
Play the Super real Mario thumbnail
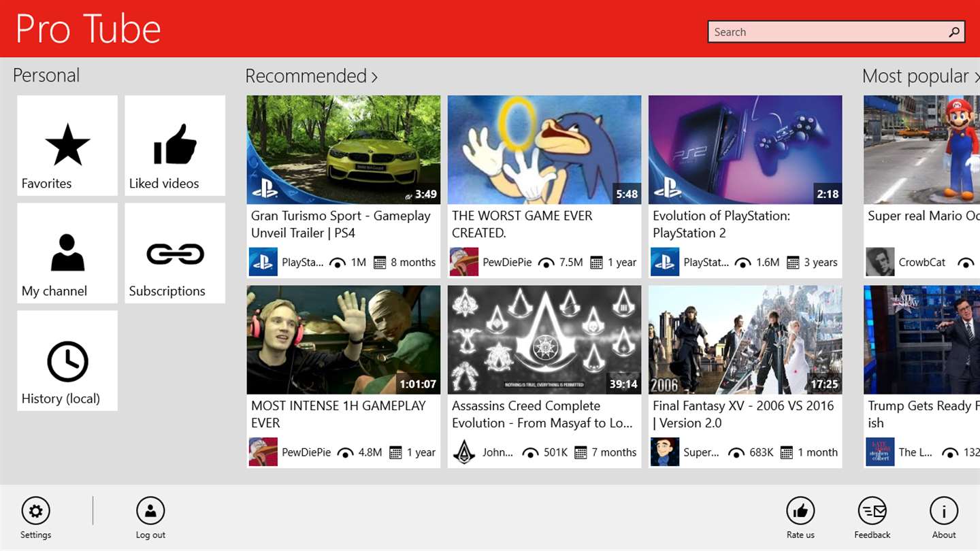point(921,150)
